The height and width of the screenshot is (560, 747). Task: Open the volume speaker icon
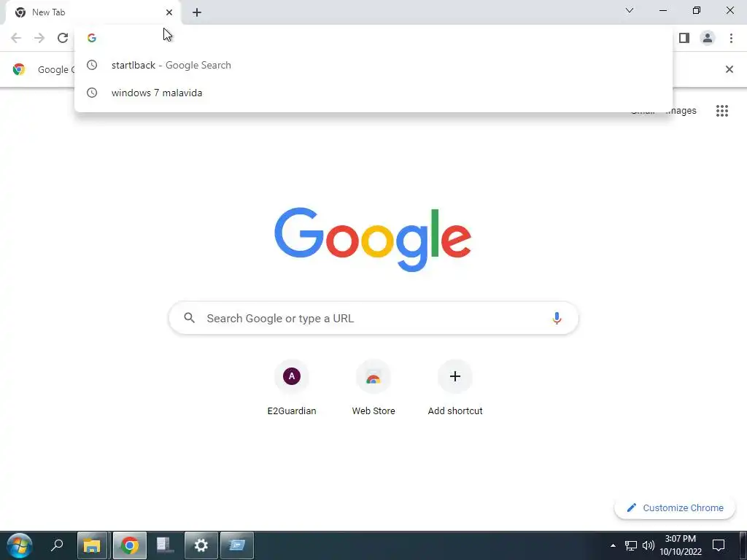[x=649, y=545]
